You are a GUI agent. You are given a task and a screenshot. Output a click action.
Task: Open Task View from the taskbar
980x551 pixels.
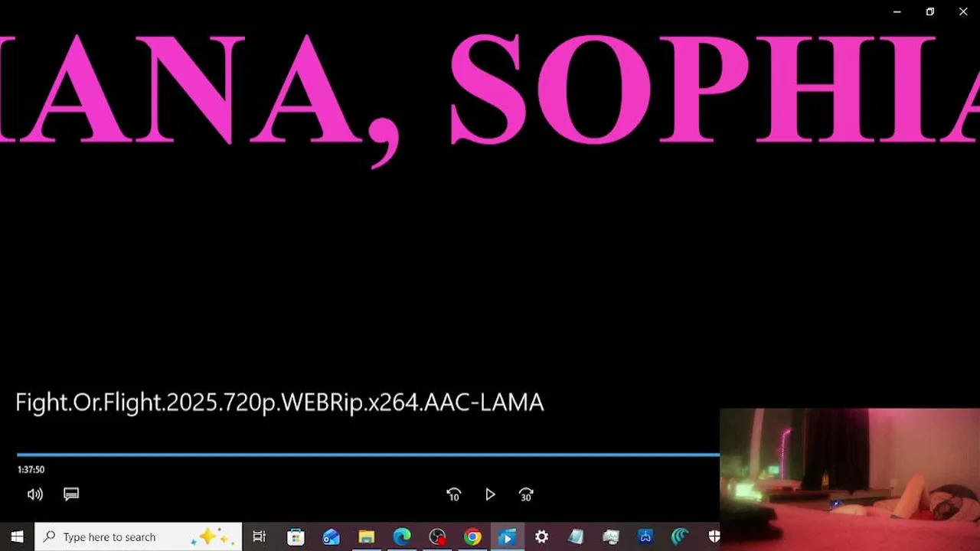(259, 536)
